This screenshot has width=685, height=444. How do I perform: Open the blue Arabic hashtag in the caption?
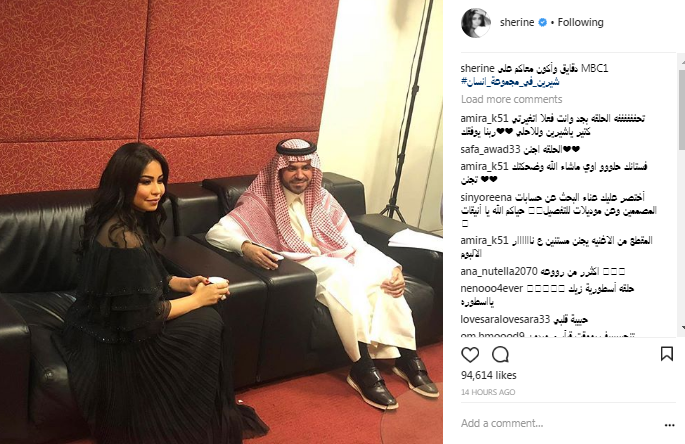(x=510, y=82)
